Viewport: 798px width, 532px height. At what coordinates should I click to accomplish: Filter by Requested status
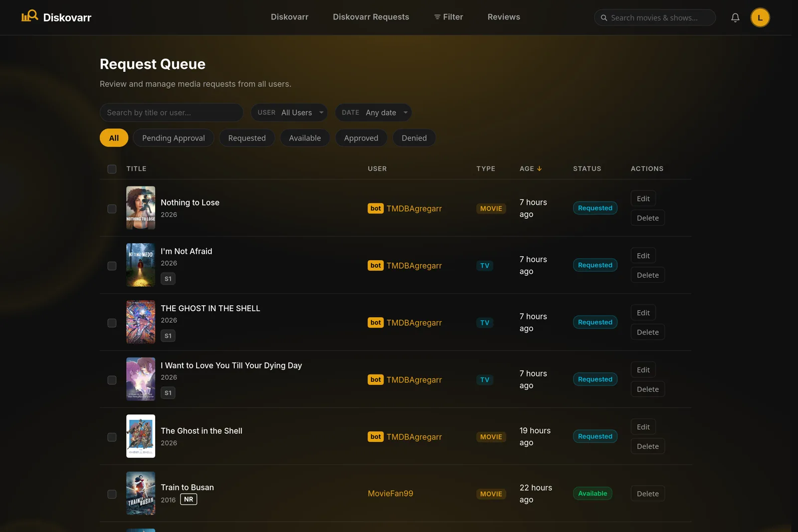tap(247, 138)
